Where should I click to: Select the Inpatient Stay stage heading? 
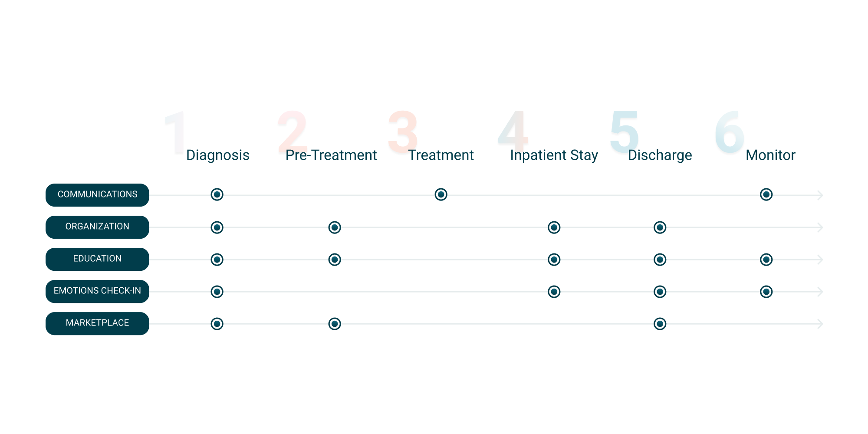tap(554, 155)
